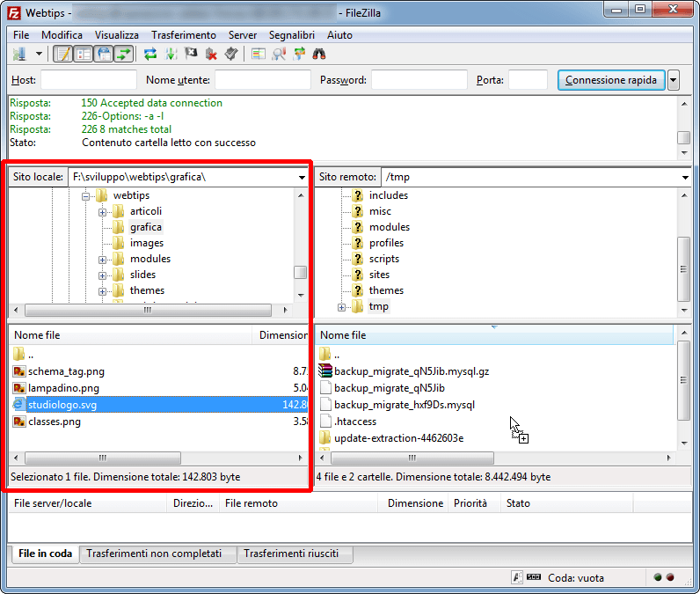Click the disconnect from server icon
700x594 pixels.
[x=211, y=55]
